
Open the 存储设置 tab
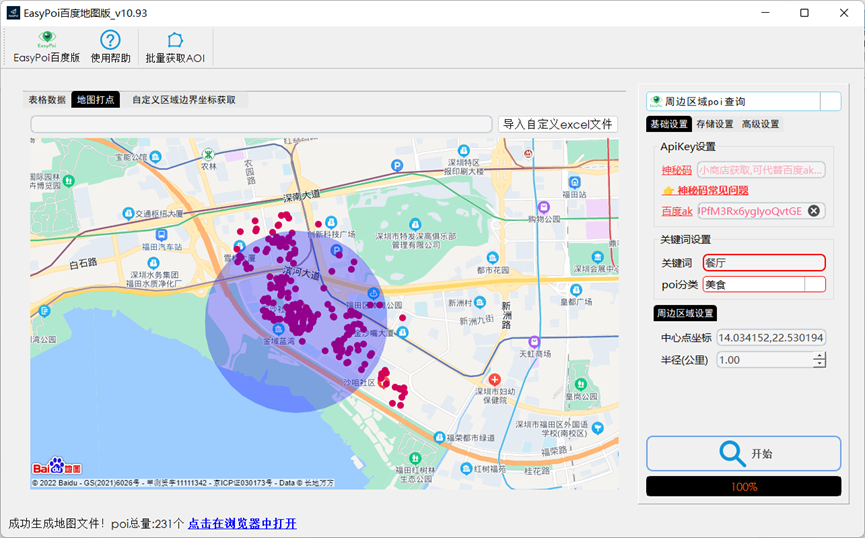[x=714, y=124]
